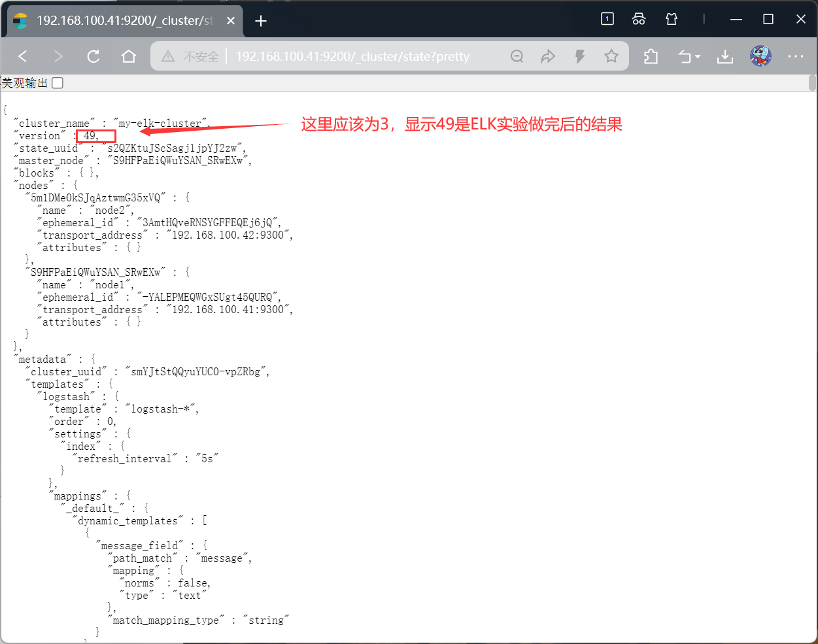
Task: Click the "templates" key
Action: tap(58, 384)
